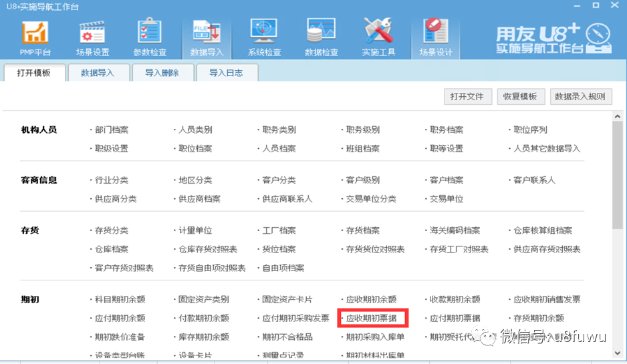The image size is (627, 364).
Task: Open the 计量单位 template
Action: [196, 230]
